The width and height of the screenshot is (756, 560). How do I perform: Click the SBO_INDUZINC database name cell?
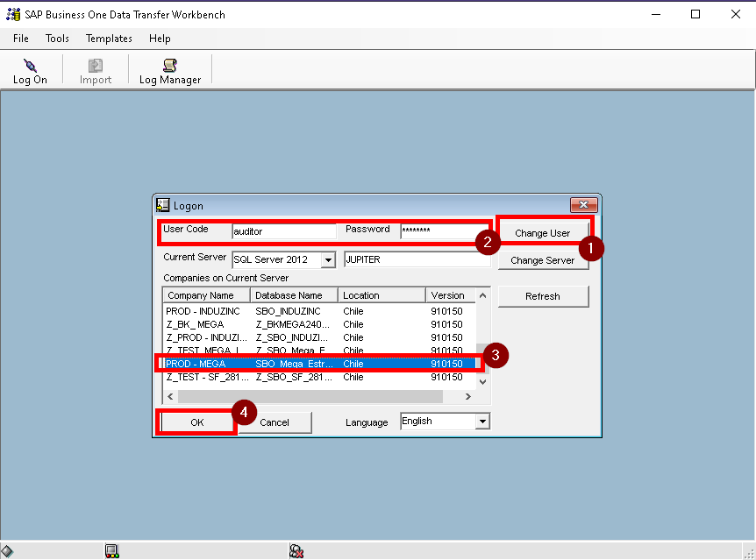tap(288, 311)
